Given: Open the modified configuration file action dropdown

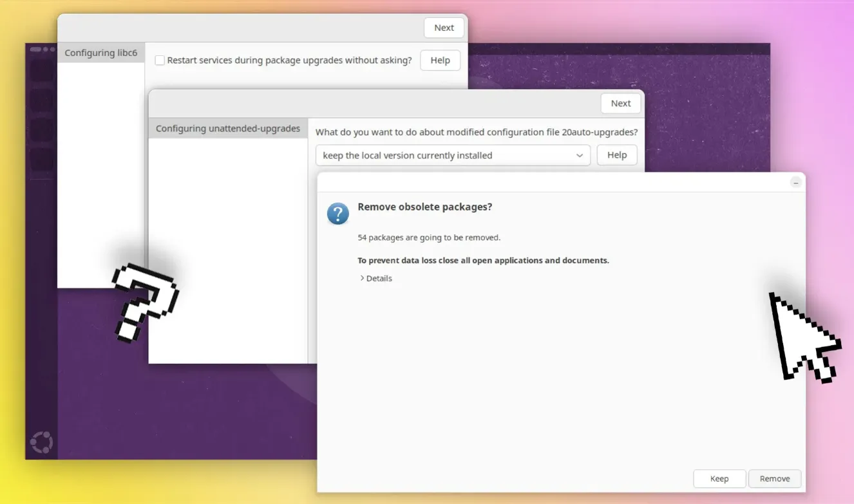Looking at the screenshot, I should pyautogui.click(x=453, y=155).
